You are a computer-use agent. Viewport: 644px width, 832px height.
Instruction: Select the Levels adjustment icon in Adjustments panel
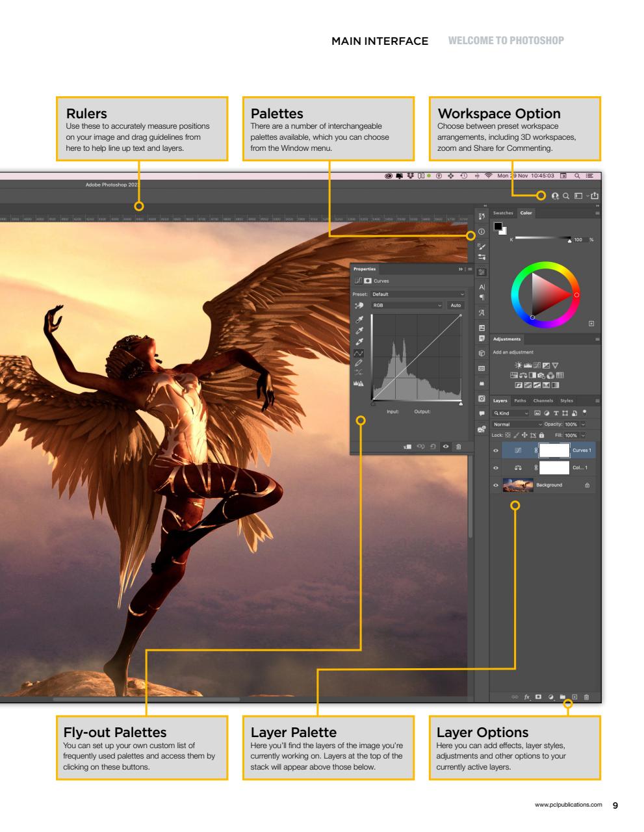(528, 365)
